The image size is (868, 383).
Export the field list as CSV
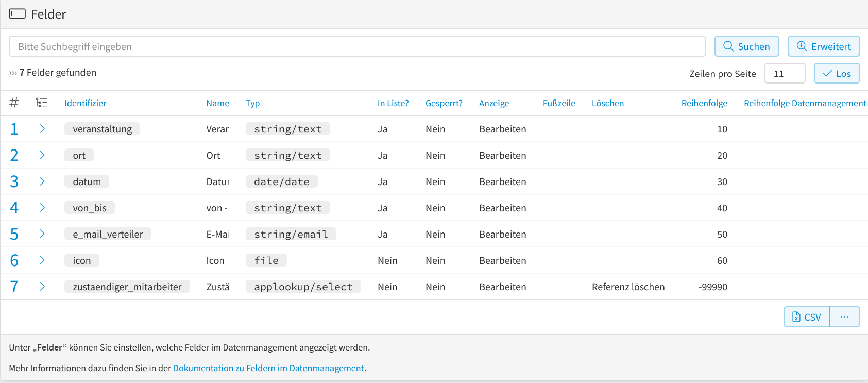tap(807, 317)
